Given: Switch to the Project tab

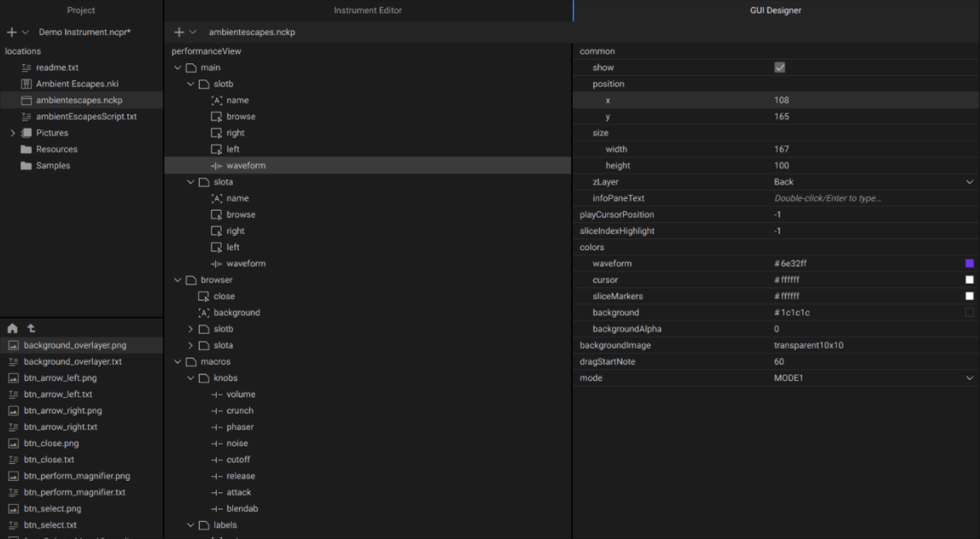Looking at the screenshot, I should coord(81,10).
